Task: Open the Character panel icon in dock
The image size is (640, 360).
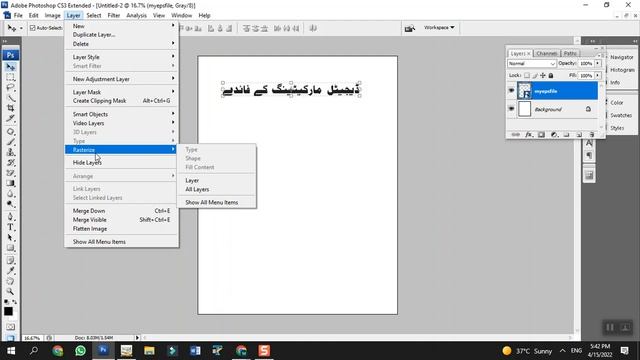Action: tap(589, 143)
